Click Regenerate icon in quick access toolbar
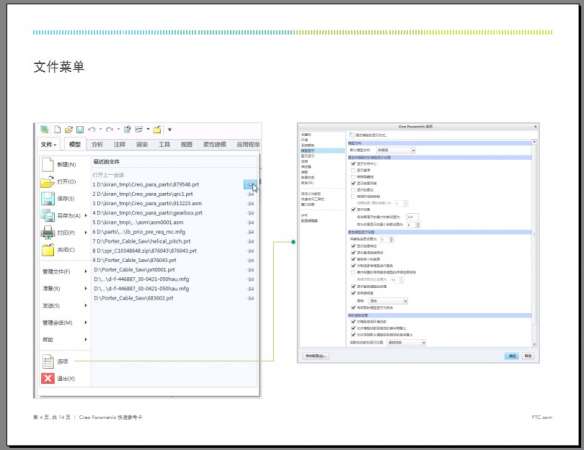The width and height of the screenshot is (584, 450). coord(127,129)
